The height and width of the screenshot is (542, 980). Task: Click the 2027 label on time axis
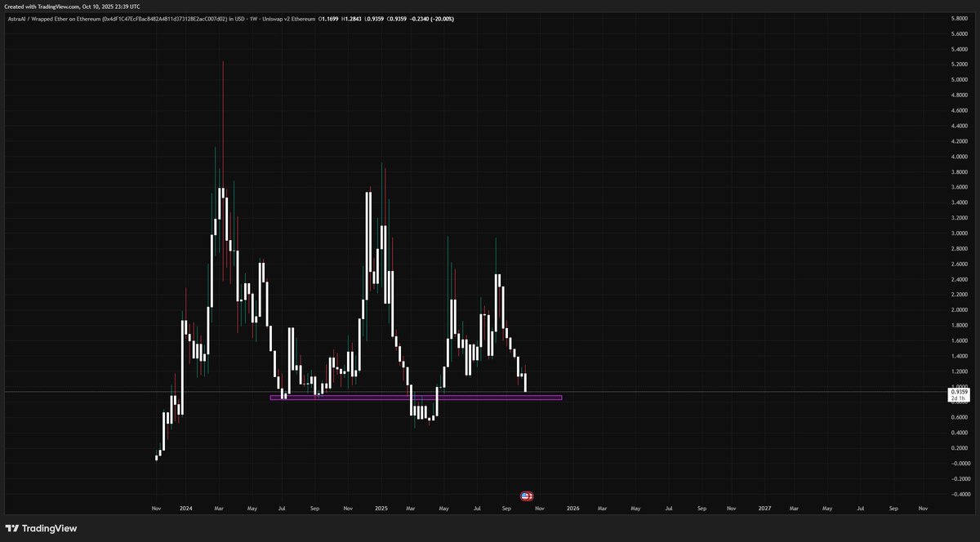point(764,509)
